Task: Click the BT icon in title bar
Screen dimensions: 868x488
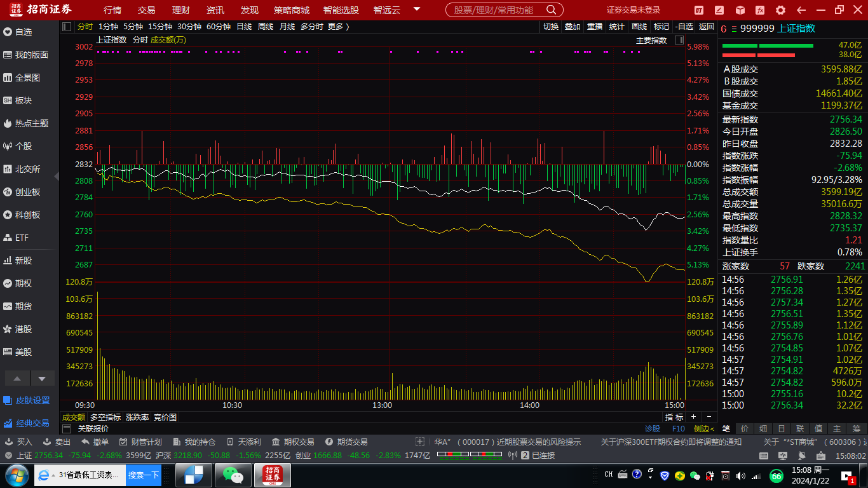Action: point(699,10)
